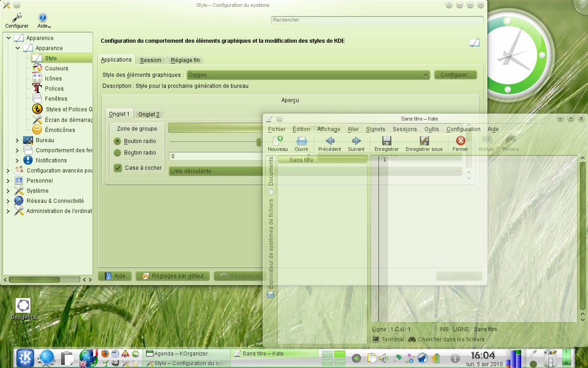Click the Rechercher search field
This screenshot has width=588, height=368.
tap(377, 20)
